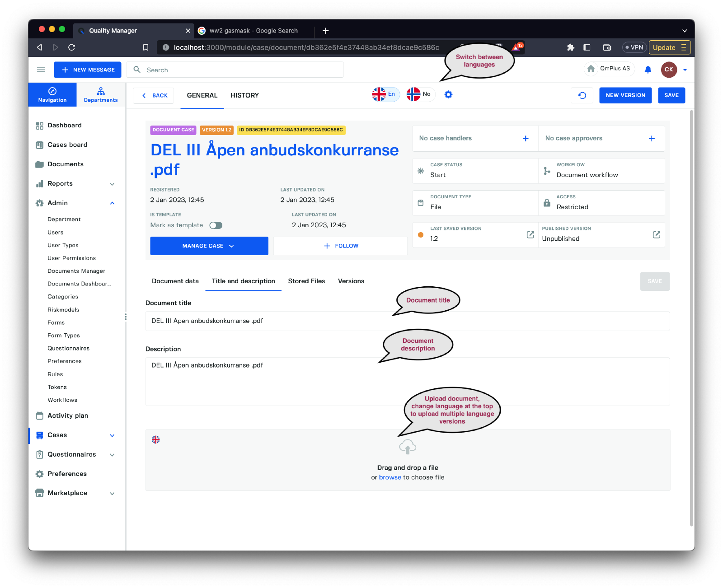723x588 pixels.
Task: Open the Stored Files tab
Action: tap(306, 281)
